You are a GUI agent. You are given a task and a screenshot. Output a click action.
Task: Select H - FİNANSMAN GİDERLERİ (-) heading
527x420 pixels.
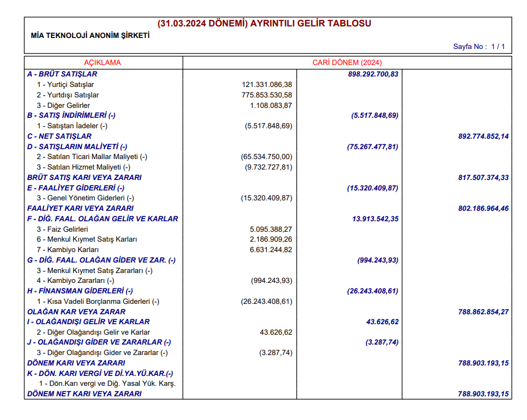(80, 291)
